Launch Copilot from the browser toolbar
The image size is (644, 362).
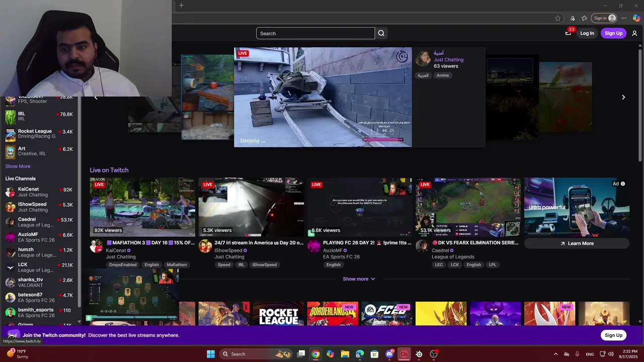pos(636,18)
